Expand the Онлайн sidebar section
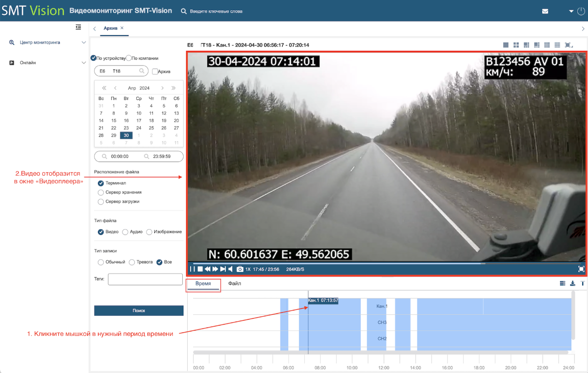The width and height of the screenshot is (588, 373). [x=48, y=63]
